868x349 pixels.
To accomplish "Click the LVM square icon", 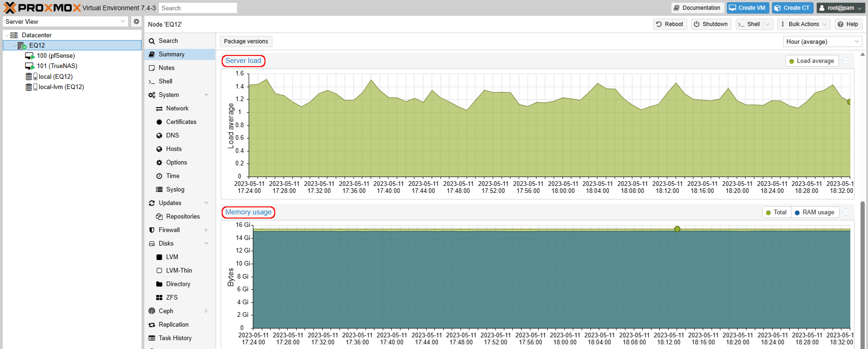I will tap(159, 257).
